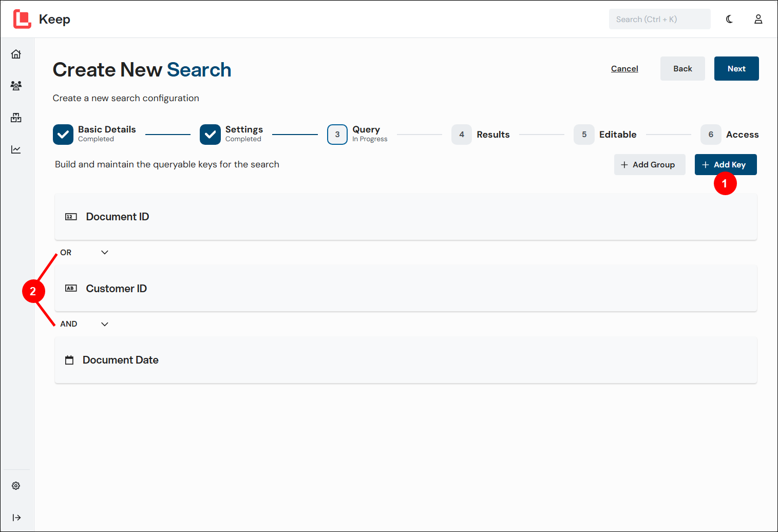Expand the AND operator dropdown
Screen dimensions: 778x532
pyautogui.click(x=105, y=324)
